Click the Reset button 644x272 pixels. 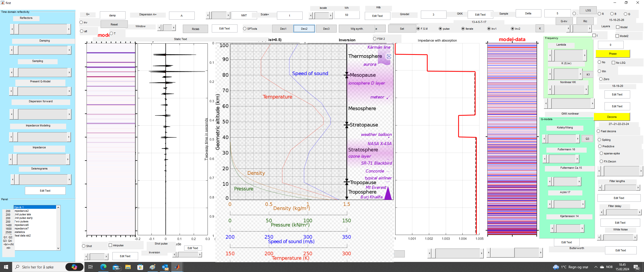point(114,24)
